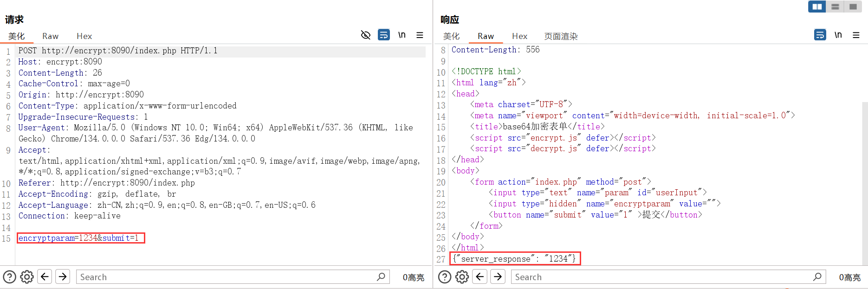Viewport: 868px width, 289px height.
Task: Click the encrypt.js script tag line
Action: tap(563, 138)
